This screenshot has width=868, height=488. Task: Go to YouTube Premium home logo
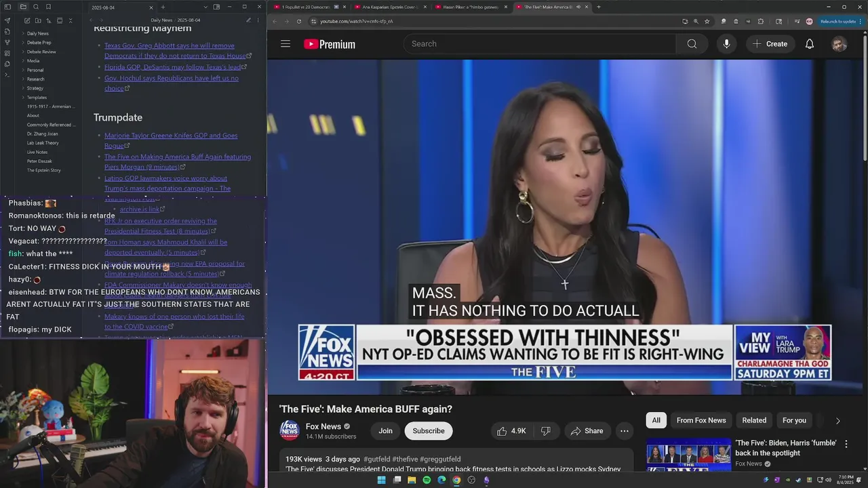[x=330, y=44]
